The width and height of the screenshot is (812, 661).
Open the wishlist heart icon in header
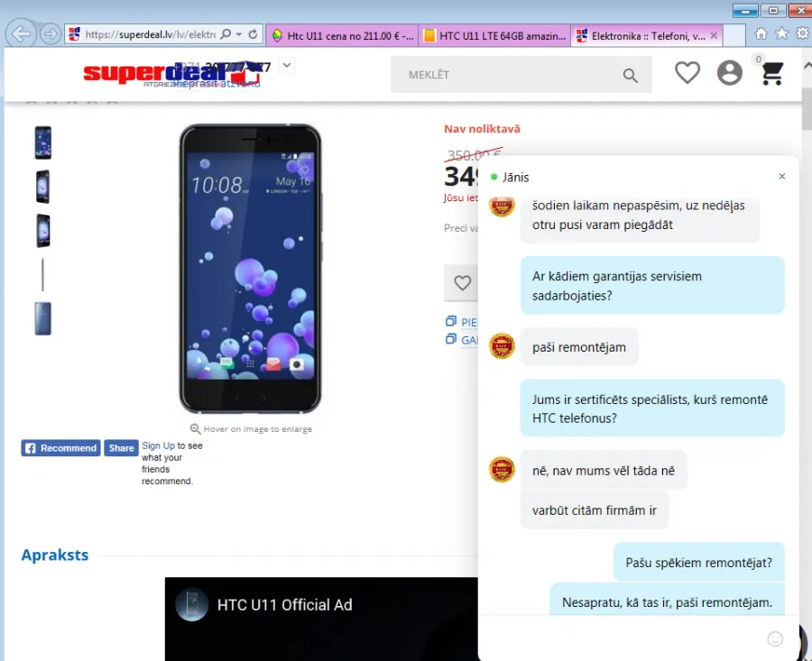coord(687,73)
